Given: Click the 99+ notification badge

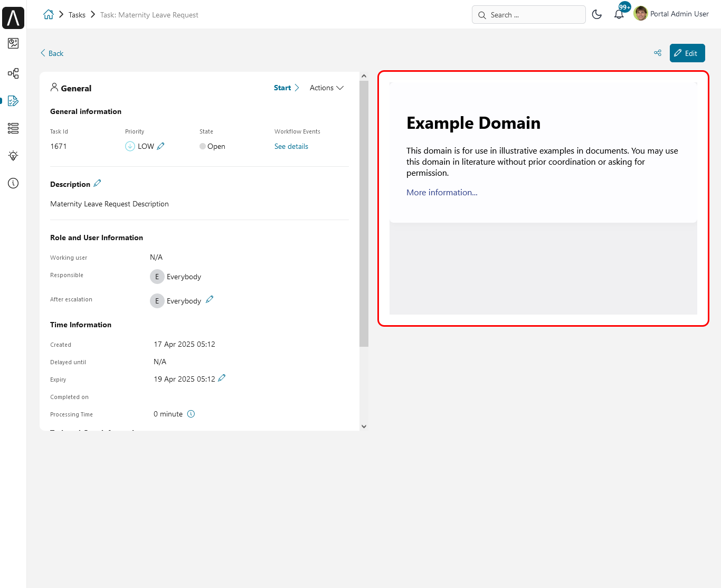Looking at the screenshot, I should 625,7.
